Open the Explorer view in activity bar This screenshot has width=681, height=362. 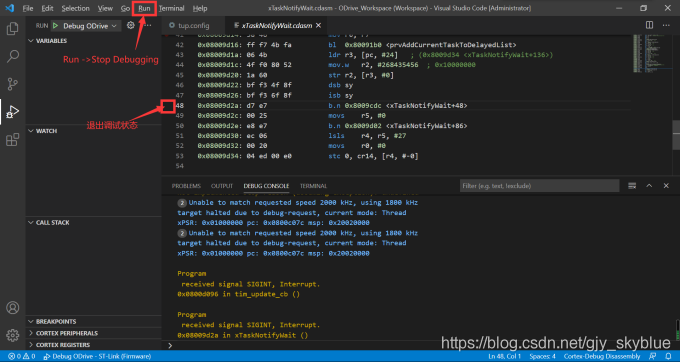pos(13,29)
